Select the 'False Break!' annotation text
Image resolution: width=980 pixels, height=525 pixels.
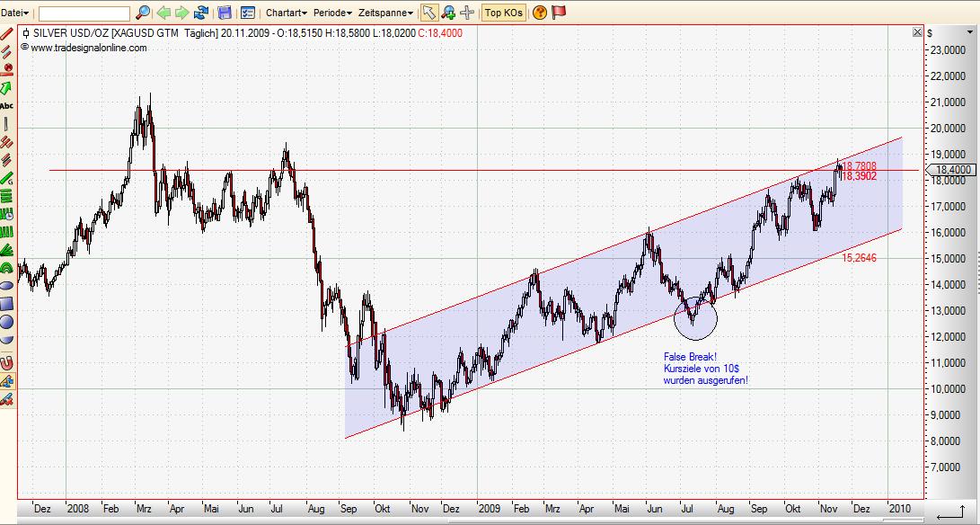click(690, 357)
